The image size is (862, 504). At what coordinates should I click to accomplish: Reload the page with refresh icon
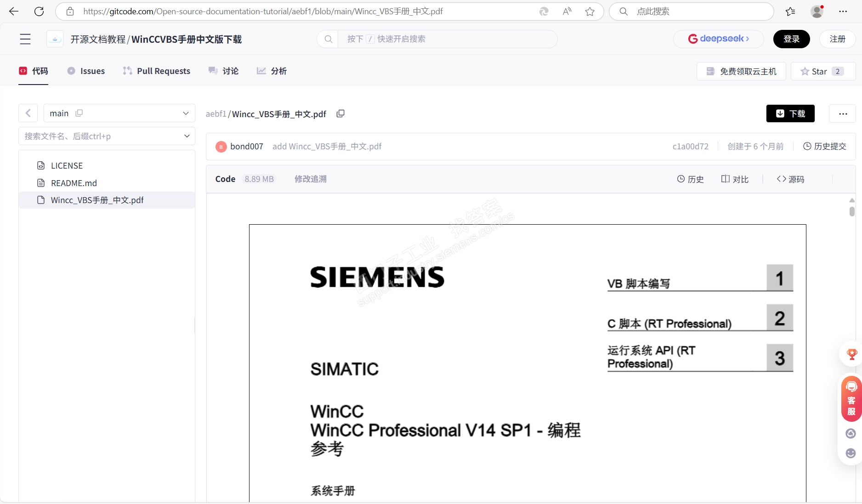point(39,11)
